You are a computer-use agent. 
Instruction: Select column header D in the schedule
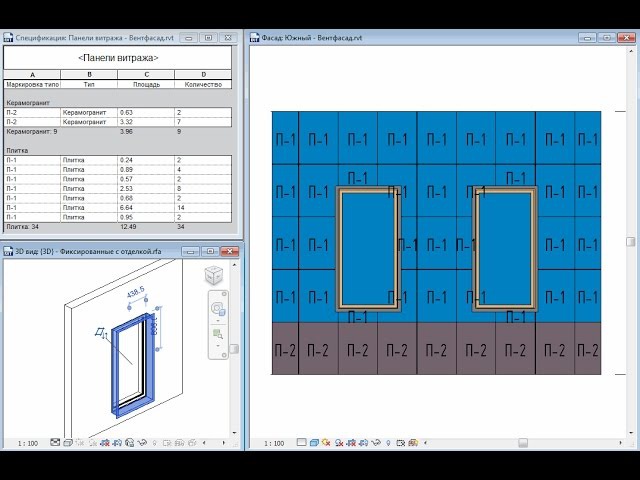point(203,75)
